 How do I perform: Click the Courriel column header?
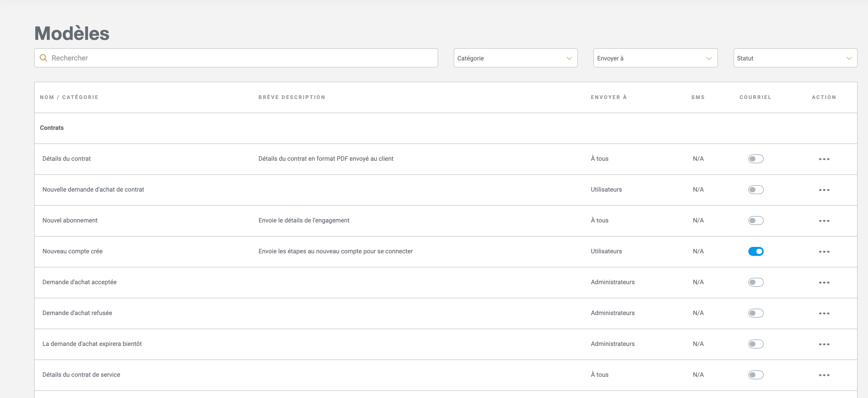point(755,97)
